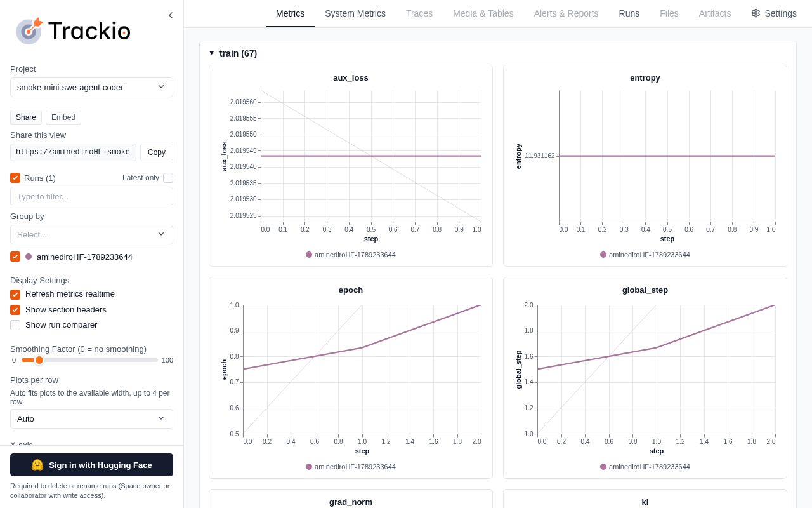Screen dimensions: 812x508
Task: Enable Show run comparer checkbox
Action: pos(15,325)
